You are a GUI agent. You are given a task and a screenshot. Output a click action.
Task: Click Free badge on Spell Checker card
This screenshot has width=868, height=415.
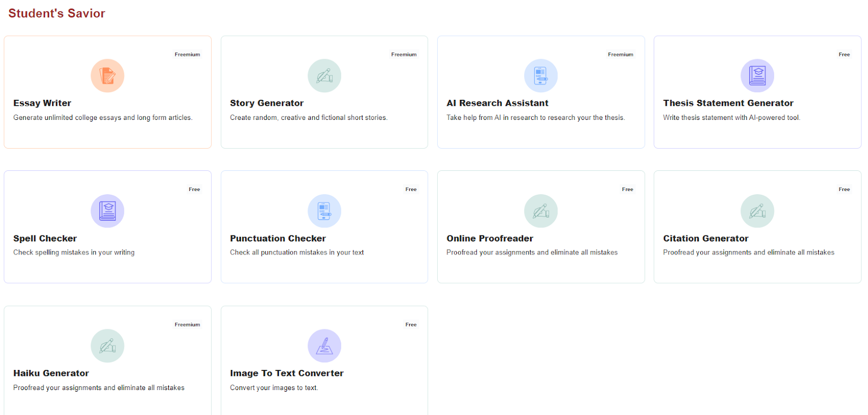coord(194,189)
